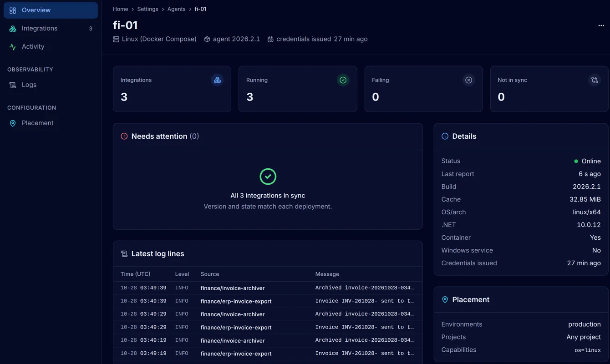Open the Not in sync stat card
Viewport: 610px width, 364px height.
coord(549,89)
